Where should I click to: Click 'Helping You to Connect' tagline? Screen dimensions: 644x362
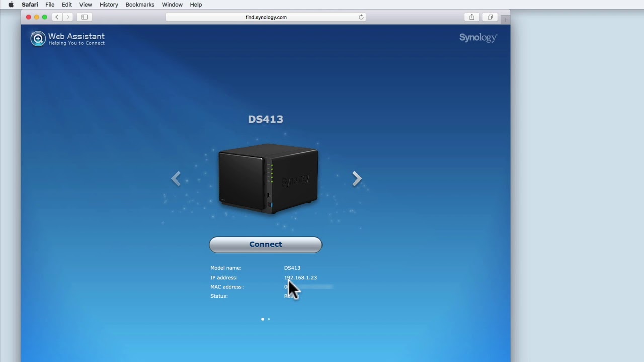coord(76,43)
